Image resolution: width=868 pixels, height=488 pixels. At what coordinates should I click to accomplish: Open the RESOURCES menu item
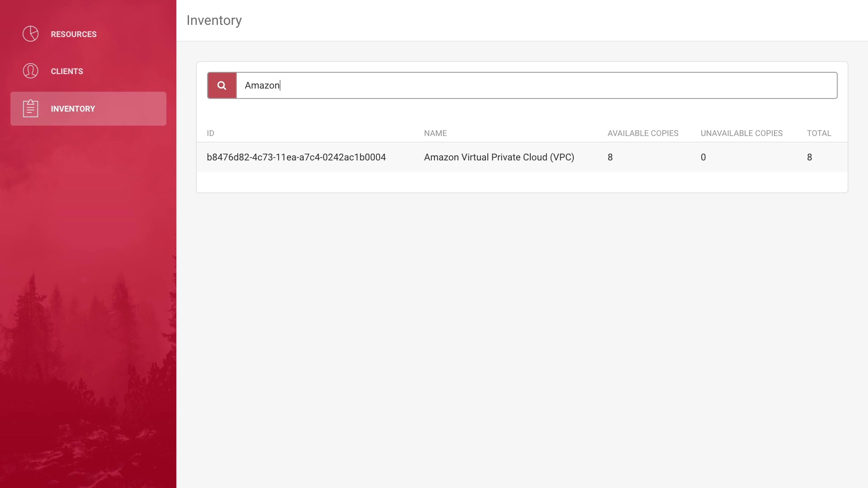click(73, 34)
